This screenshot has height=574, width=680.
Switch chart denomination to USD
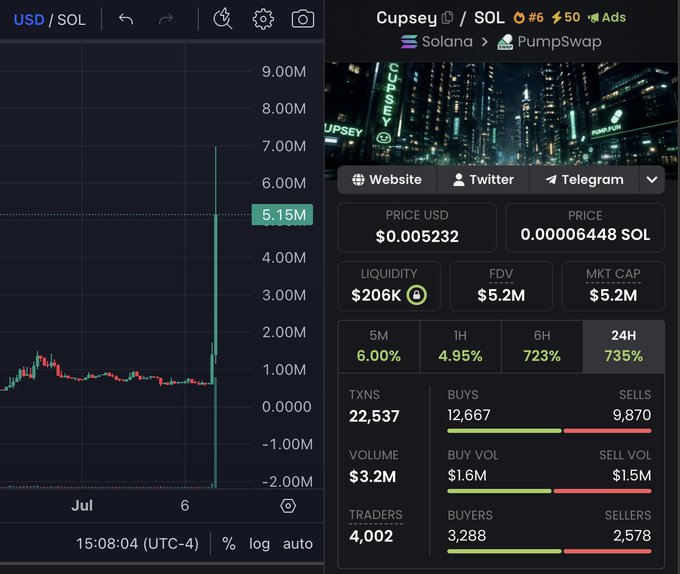click(29, 20)
